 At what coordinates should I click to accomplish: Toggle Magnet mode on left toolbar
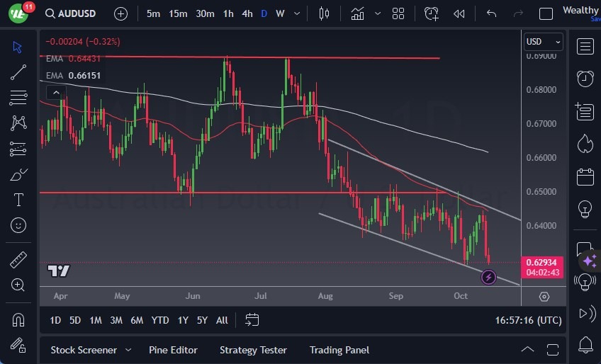pyautogui.click(x=18, y=319)
